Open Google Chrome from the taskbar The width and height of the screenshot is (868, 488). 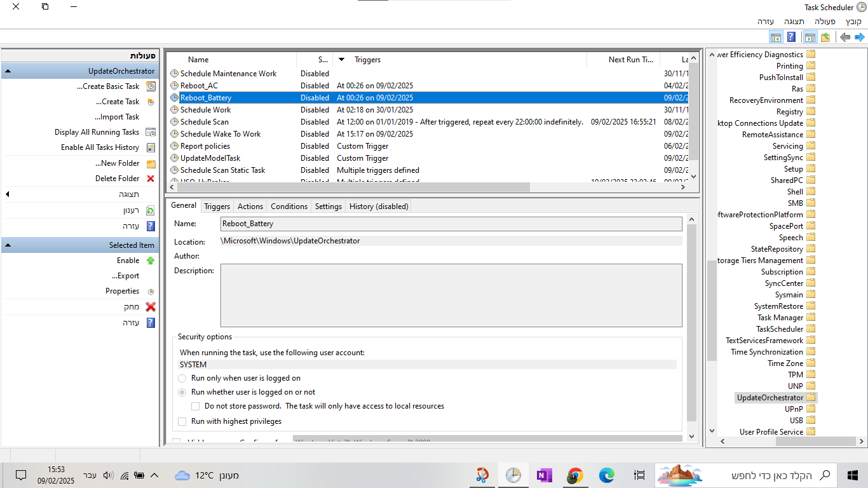click(x=575, y=475)
